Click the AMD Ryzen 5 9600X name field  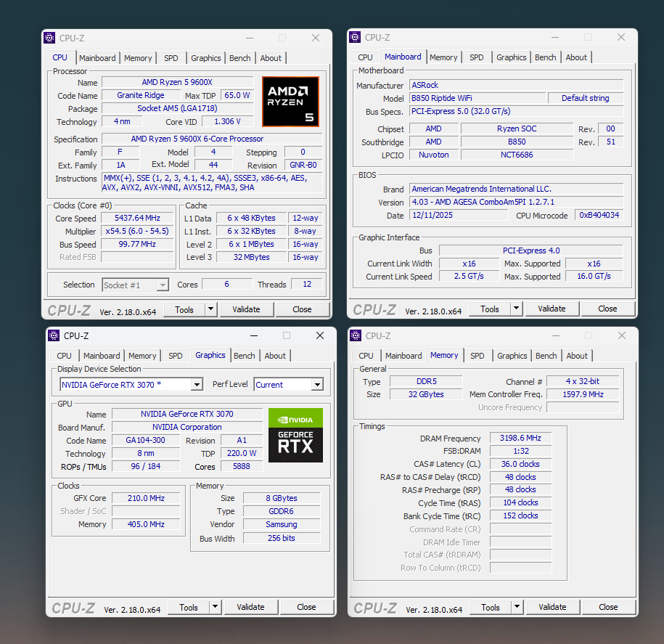tap(178, 82)
